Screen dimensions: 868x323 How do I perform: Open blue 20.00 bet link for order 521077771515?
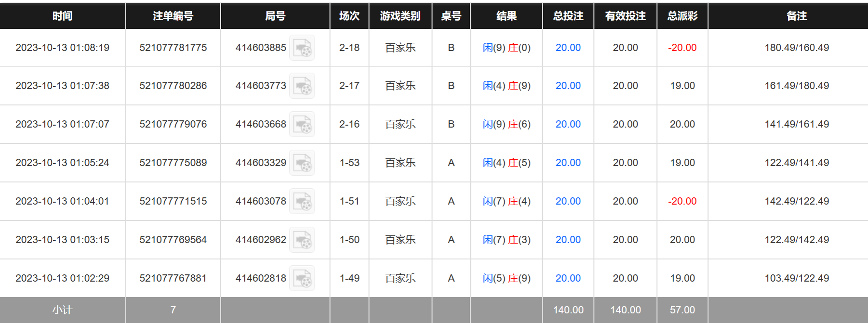pyautogui.click(x=568, y=201)
